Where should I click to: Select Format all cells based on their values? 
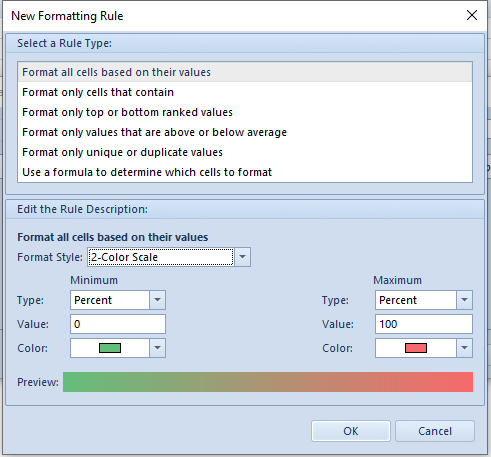[x=245, y=72]
